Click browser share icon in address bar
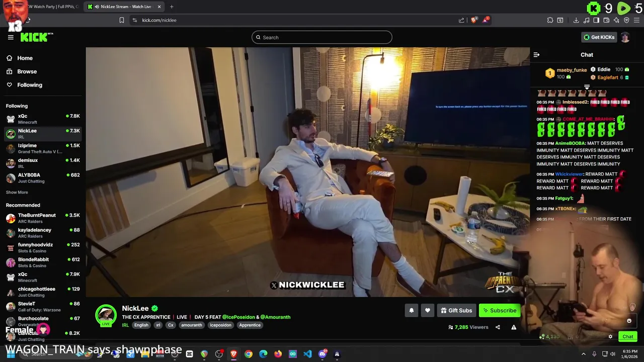Viewport: 644px width, 362px height. [461, 20]
